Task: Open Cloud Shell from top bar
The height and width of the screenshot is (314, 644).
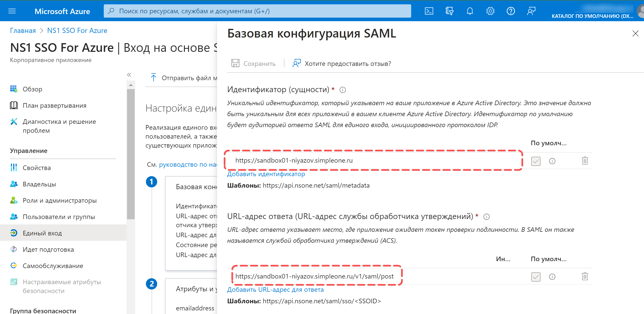Action: (429, 11)
